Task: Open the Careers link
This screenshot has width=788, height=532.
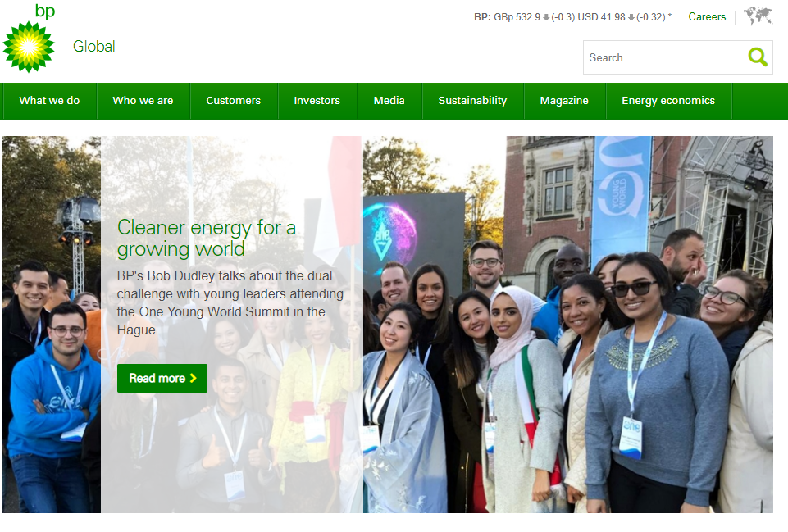Action: coord(707,16)
